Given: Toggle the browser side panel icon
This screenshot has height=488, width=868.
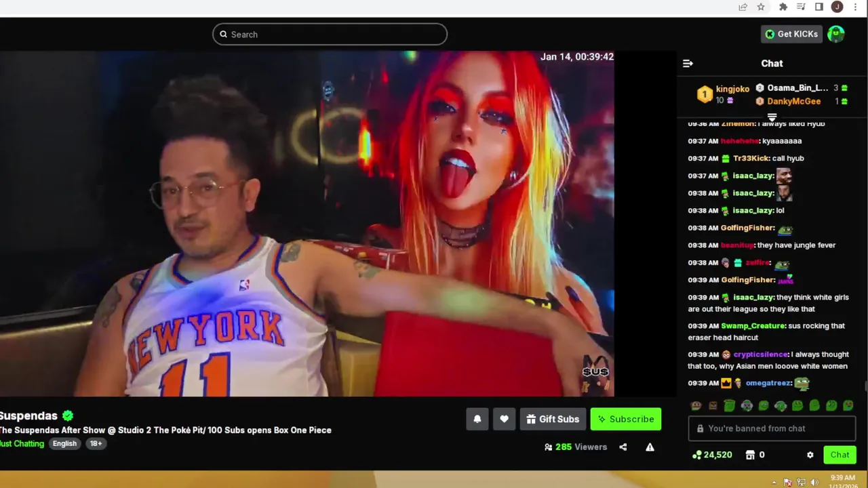Looking at the screenshot, I should pos(818,7).
